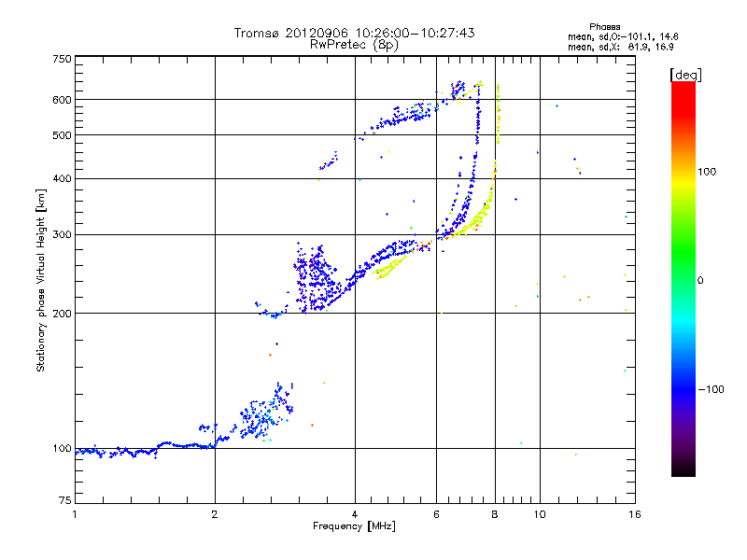Click the x-axis tick label '4'
The height and width of the screenshot is (560, 747).
[355, 514]
